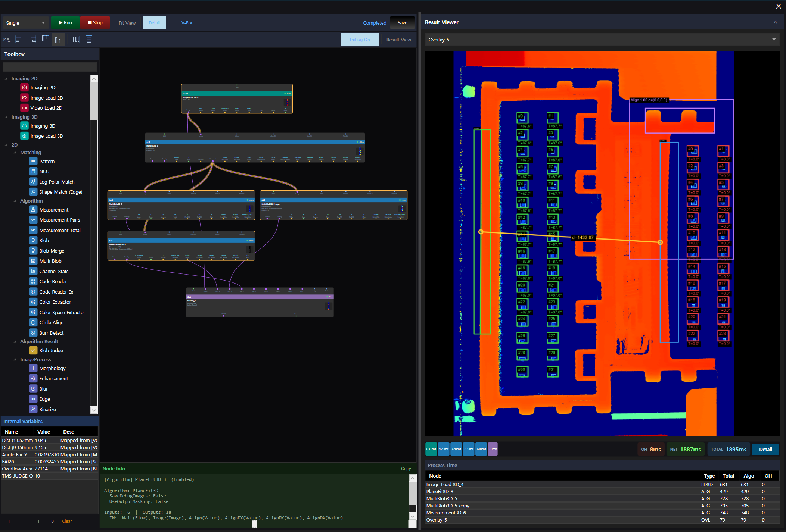Click the Toolbox search field
Viewport: 786px width, 532px height.
(x=50, y=67)
